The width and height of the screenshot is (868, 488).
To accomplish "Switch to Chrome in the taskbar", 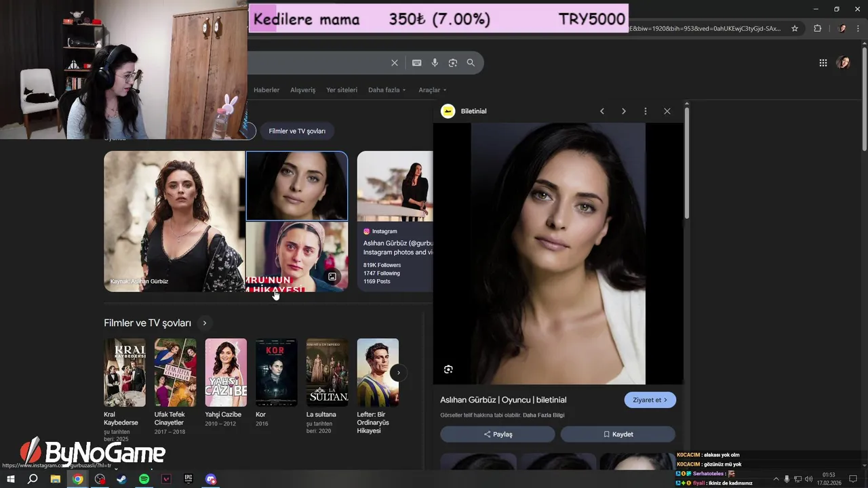I will 78,479.
